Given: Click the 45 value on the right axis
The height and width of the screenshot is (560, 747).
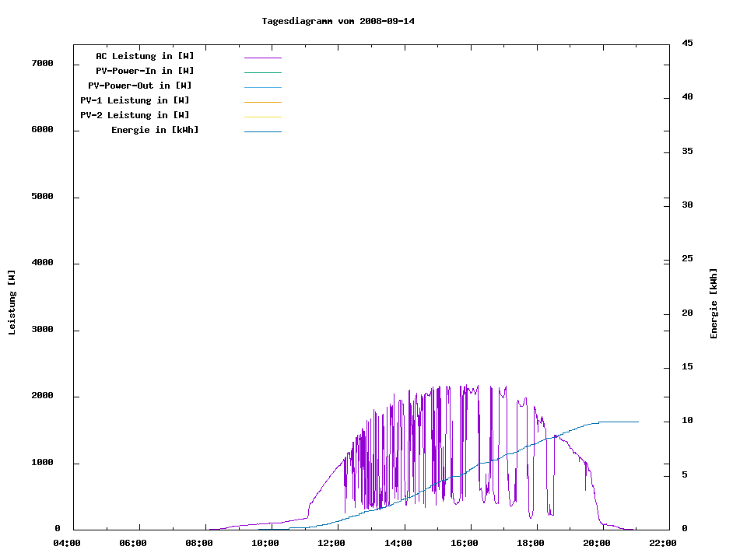Looking at the screenshot, I should 687,43.
